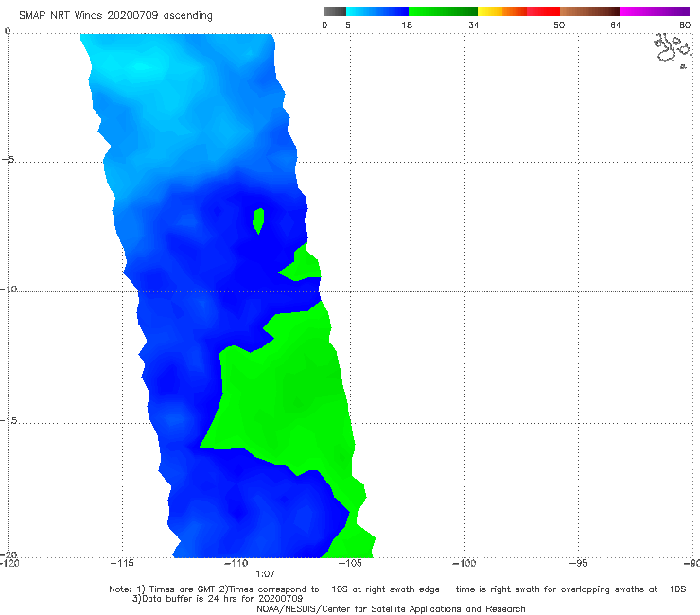Click the green segment of the color bar
This screenshot has width=700, height=615.
coord(443,11)
